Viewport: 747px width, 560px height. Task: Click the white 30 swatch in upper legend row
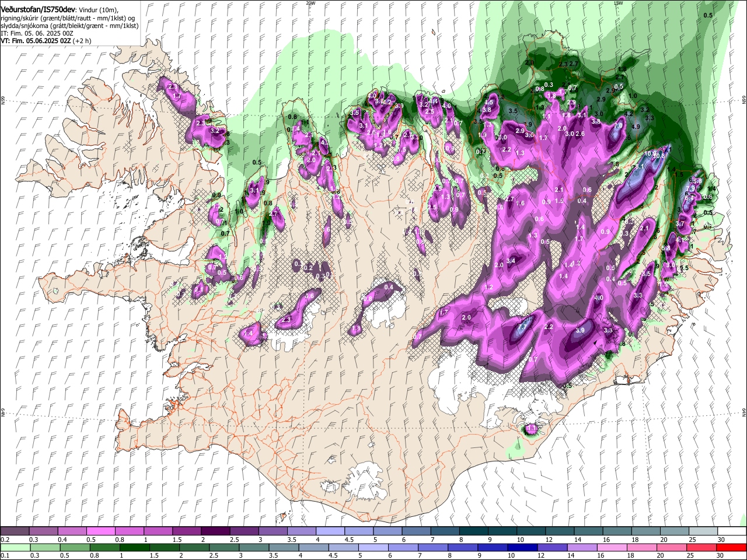[x=732, y=531]
